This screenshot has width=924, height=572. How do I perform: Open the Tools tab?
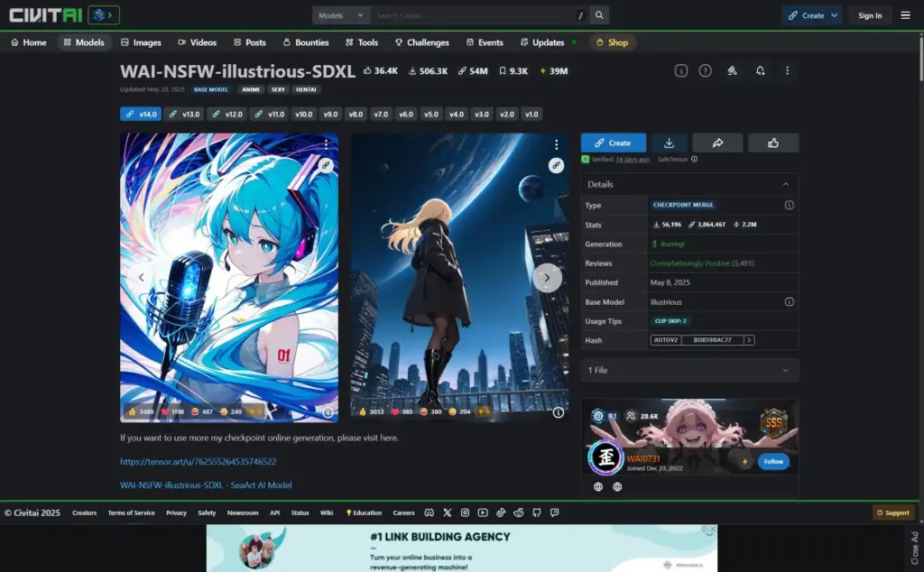(x=362, y=42)
